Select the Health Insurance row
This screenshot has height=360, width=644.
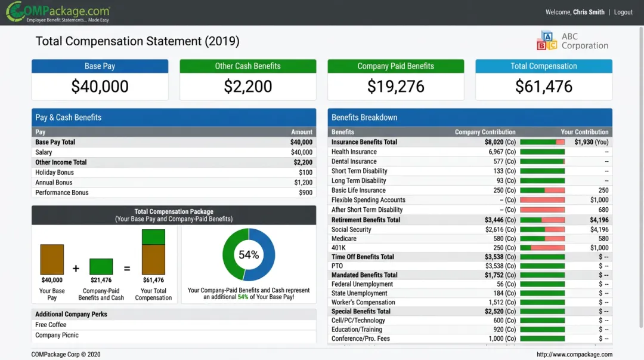click(x=470, y=152)
